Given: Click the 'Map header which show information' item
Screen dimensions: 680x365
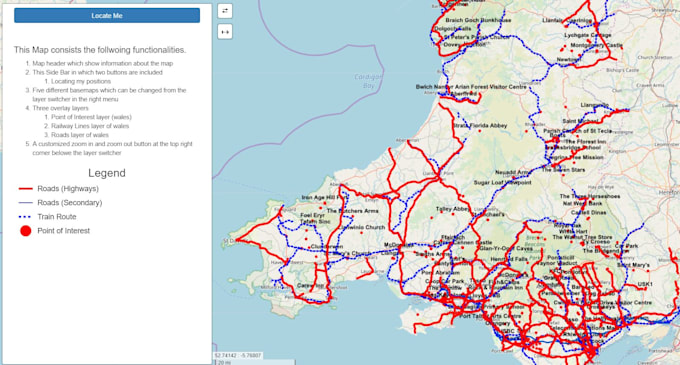Looking at the screenshot, I should tap(102, 63).
